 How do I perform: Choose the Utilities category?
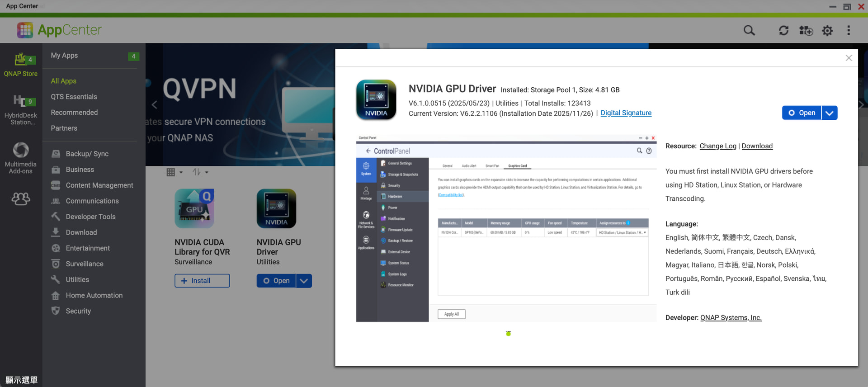[77, 279]
